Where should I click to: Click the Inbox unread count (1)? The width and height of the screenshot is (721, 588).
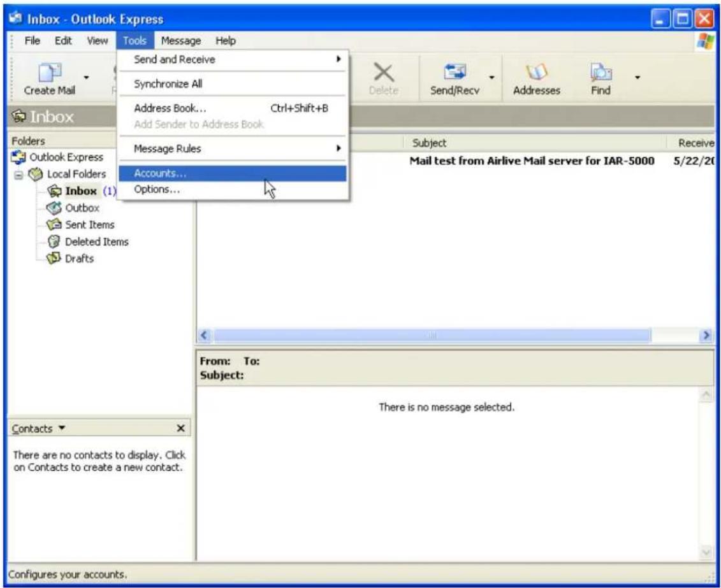pos(110,191)
